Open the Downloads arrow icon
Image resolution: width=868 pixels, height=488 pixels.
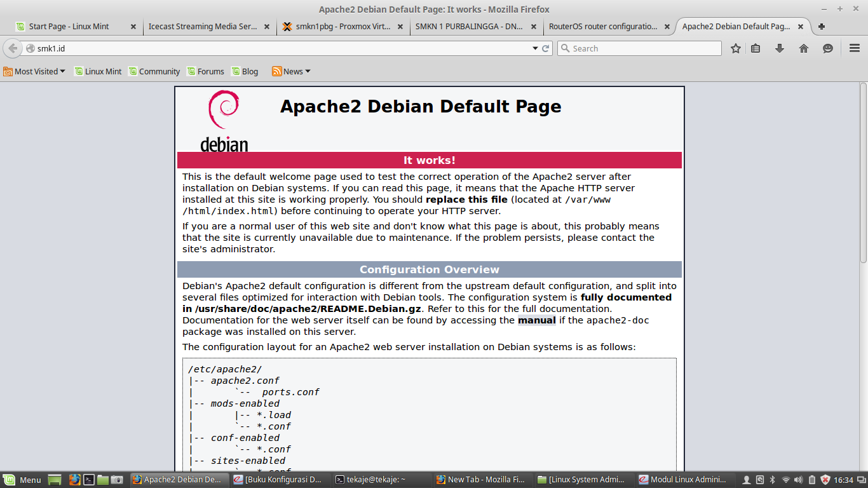pyautogui.click(x=780, y=48)
